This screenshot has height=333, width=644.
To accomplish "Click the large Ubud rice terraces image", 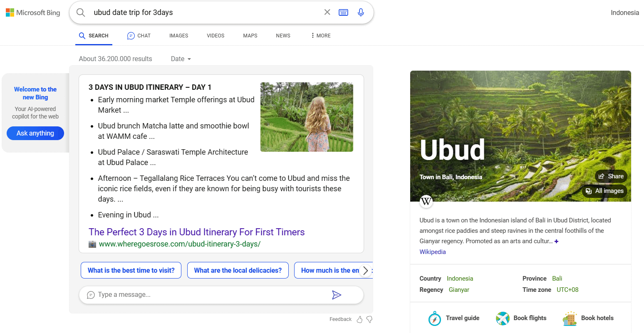I will pyautogui.click(x=520, y=136).
